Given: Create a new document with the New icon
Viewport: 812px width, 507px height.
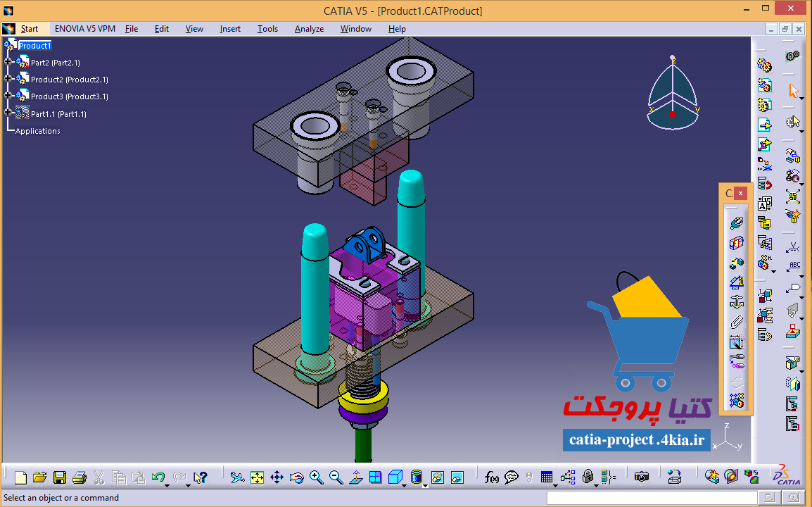Looking at the screenshot, I should click(x=20, y=477).
